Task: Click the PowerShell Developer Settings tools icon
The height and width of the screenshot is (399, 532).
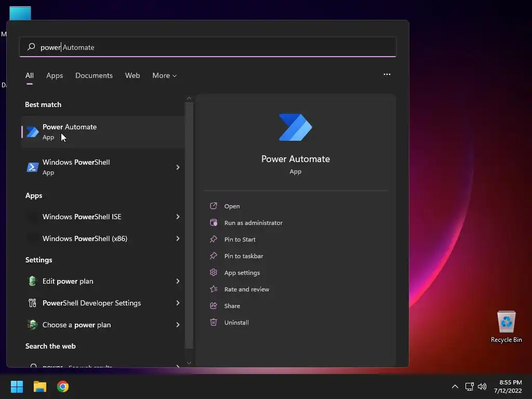Action: [x=32, y=303]
